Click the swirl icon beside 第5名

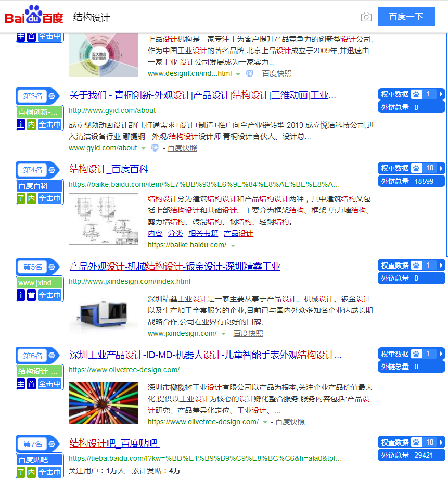pos(52,267)
